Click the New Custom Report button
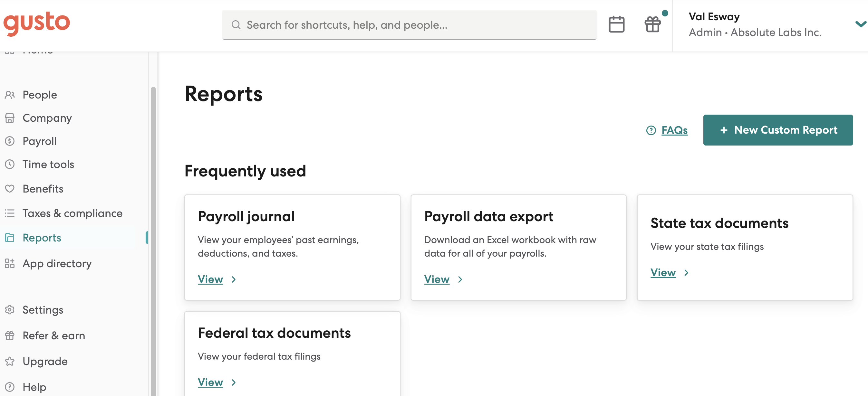The height and width of the screenshot is (396, 868). 778,130
